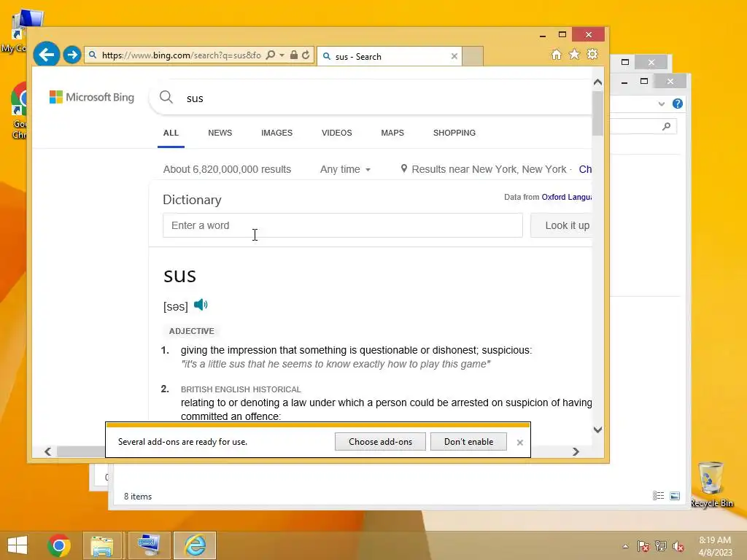The width and height of the screenshot is (747, 560).
Task: Play the pronunciation speaker icon for sus
Action: [201, 305]
